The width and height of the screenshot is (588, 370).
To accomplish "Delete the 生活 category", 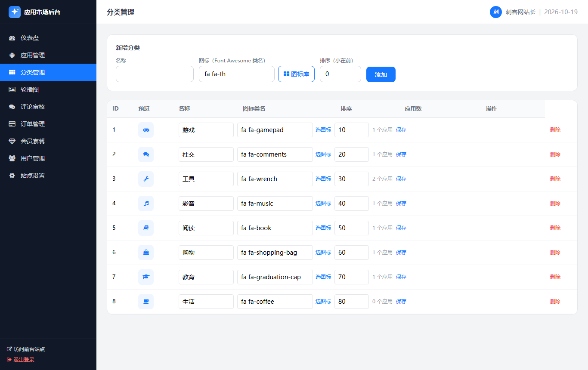I will (x=555, y=302).
